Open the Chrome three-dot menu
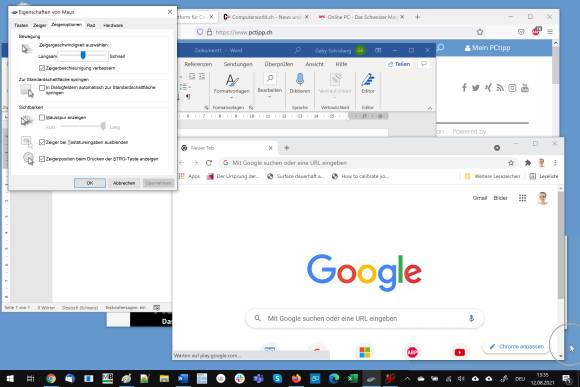Screen dimensions: 580x387 tap(555, 163)
